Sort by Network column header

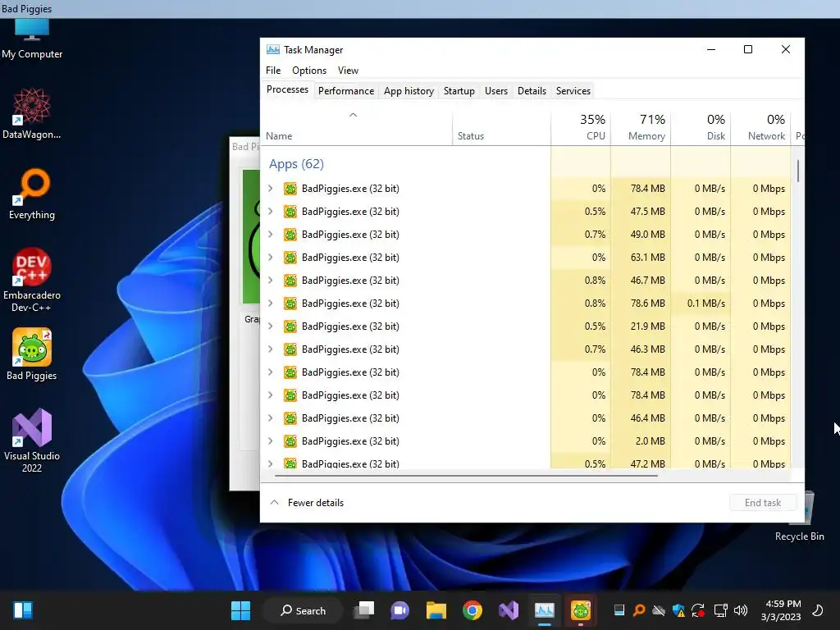pyautogui.click(x=760, y=128)
